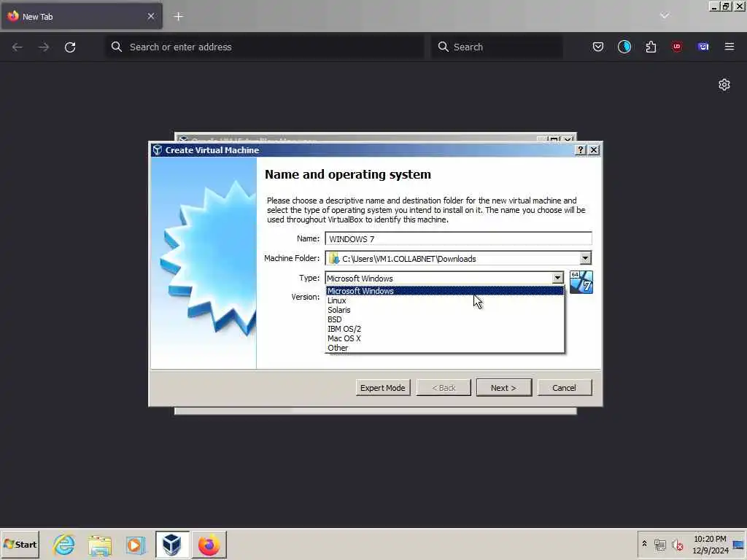The height and width of the screenshot is (560, 747).
Task: Choose IBM OS/2 in the dropdown list
Action: (x=444, y=329)
